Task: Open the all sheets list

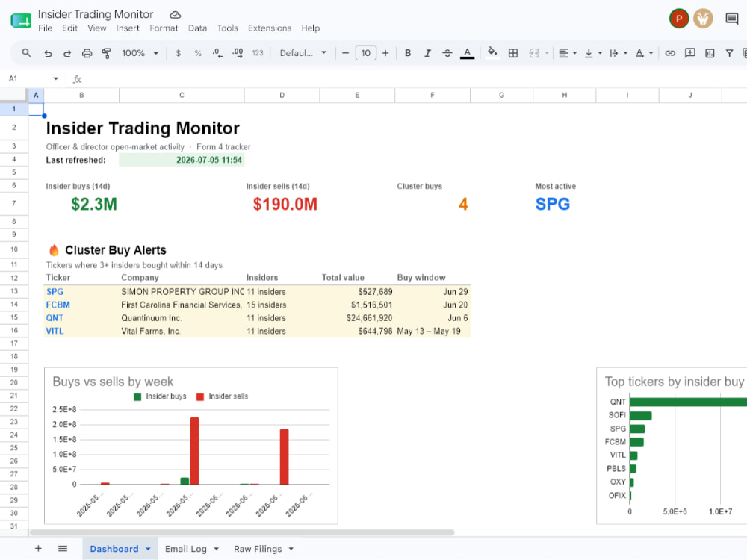Action: [63, 549]
